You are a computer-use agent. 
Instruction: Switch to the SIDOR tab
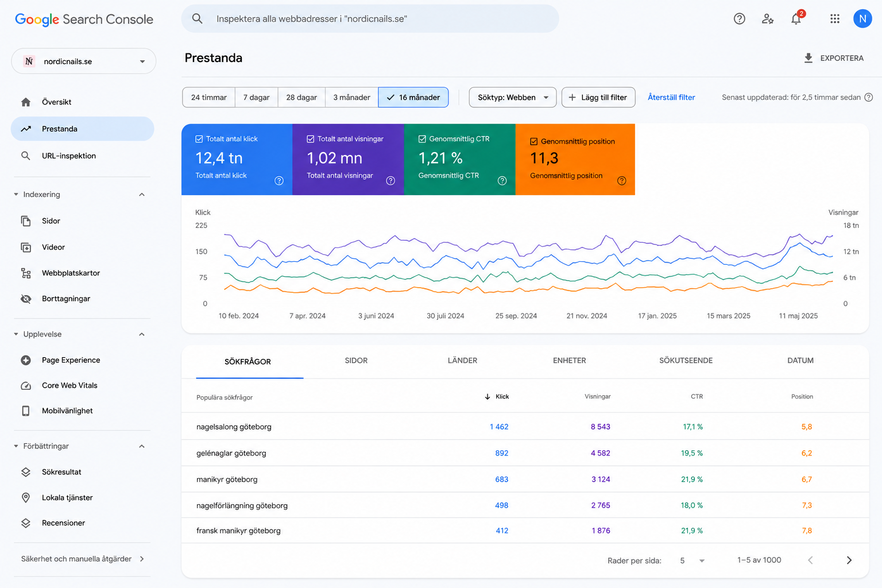(x=356, y=361)
